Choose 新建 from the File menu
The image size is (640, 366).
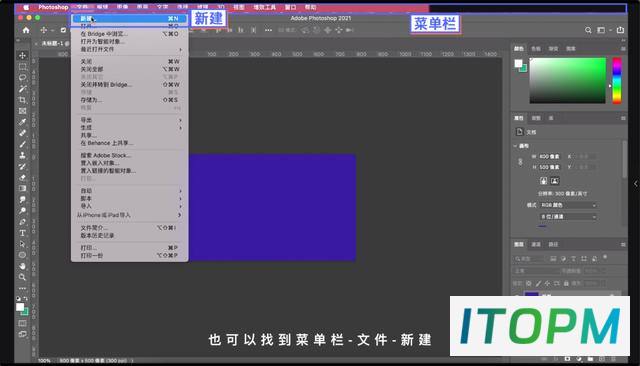(129, 18)
